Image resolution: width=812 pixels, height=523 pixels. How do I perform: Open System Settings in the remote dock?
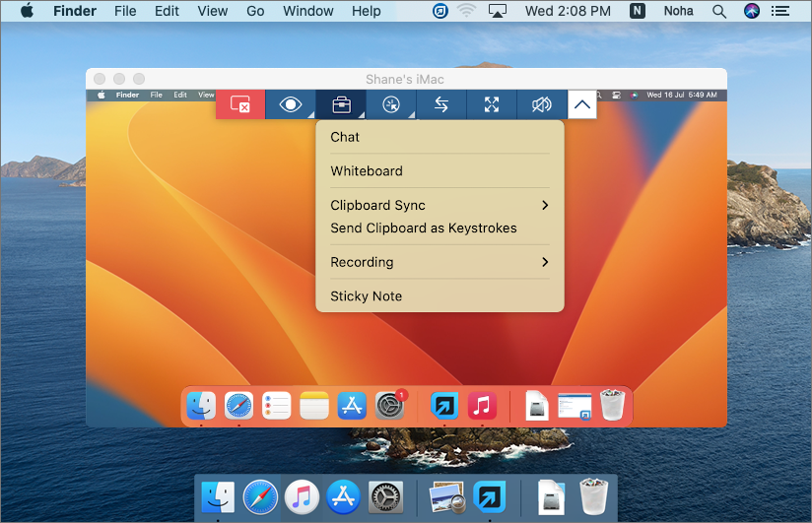point(390,405)
